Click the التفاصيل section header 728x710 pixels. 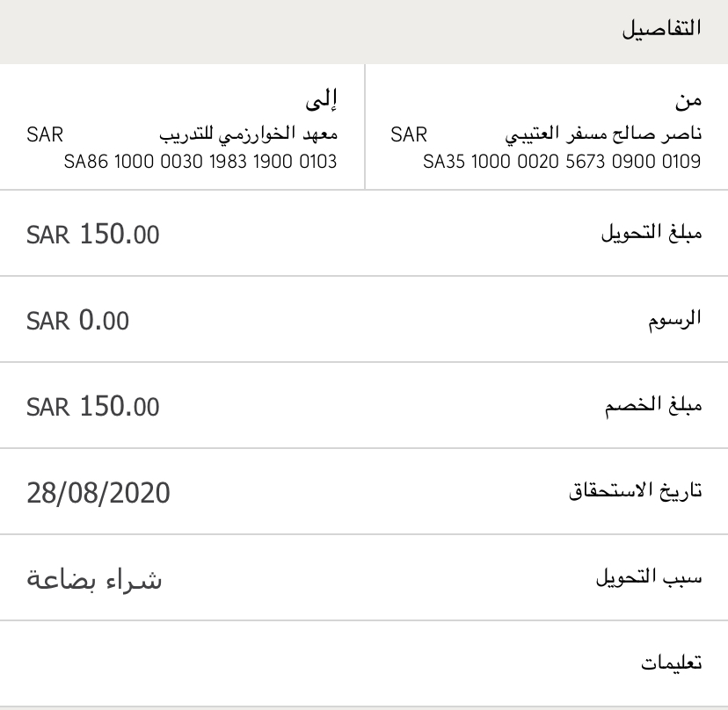click(661, 28)
